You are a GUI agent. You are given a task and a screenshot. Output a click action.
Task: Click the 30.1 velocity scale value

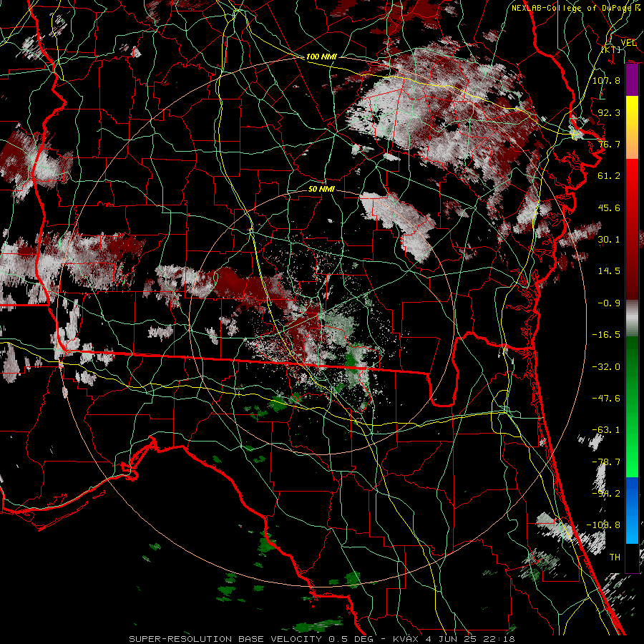tap(609, 240)
